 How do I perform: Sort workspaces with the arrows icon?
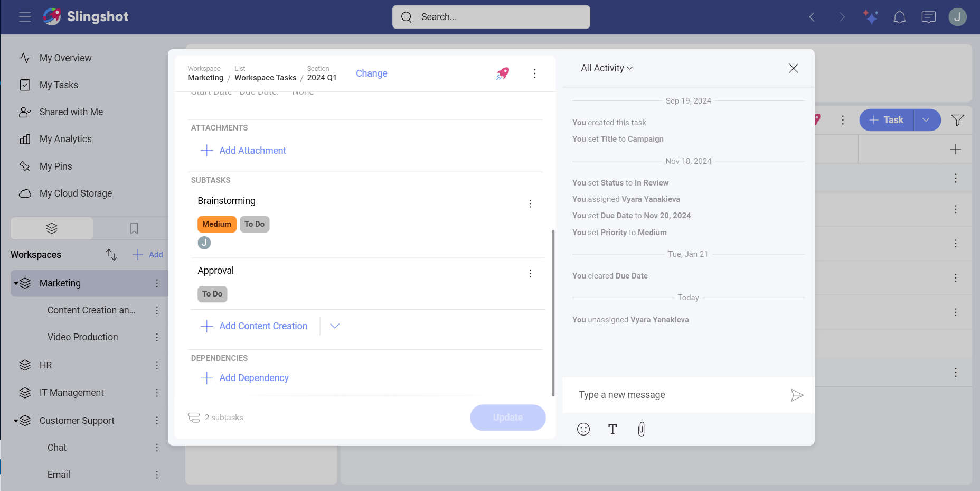tap(111, 255)
